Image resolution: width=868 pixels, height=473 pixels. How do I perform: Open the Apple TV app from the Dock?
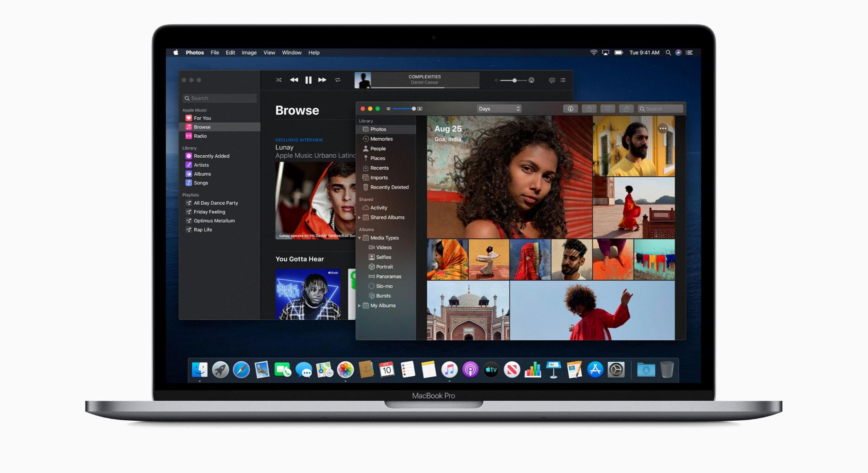coord(491,370)
